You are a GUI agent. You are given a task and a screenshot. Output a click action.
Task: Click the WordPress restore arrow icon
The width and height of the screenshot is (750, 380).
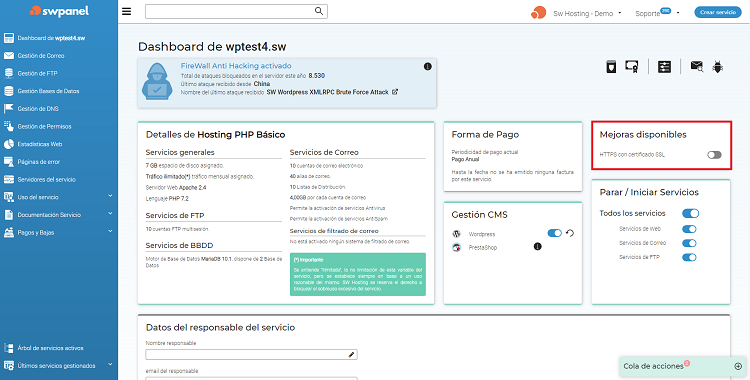click(570, 234)
